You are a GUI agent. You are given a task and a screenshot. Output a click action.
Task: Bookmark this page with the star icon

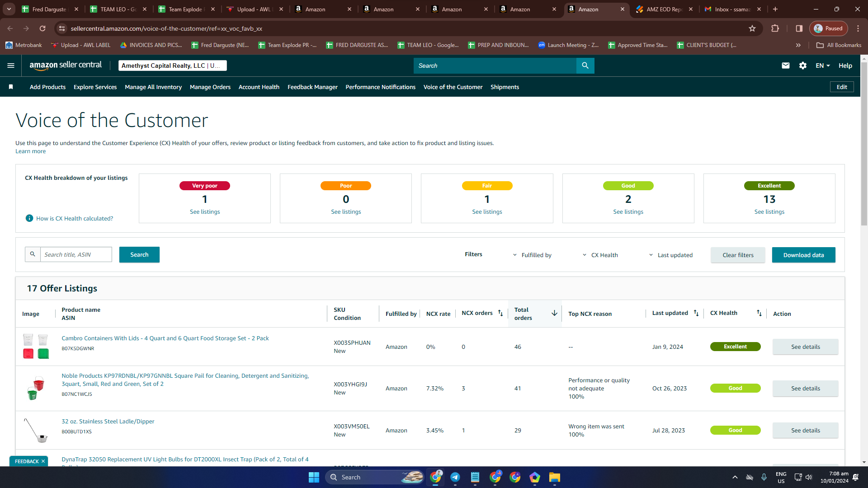[752, 28]
